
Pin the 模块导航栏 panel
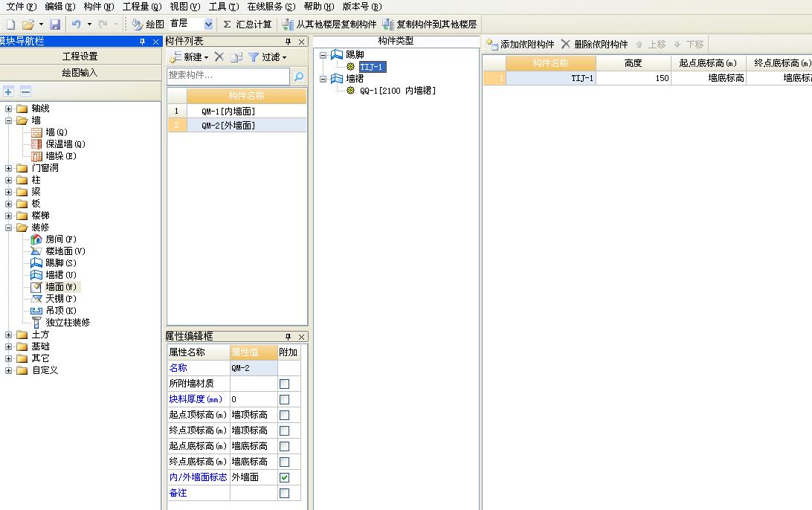point(143,42)
